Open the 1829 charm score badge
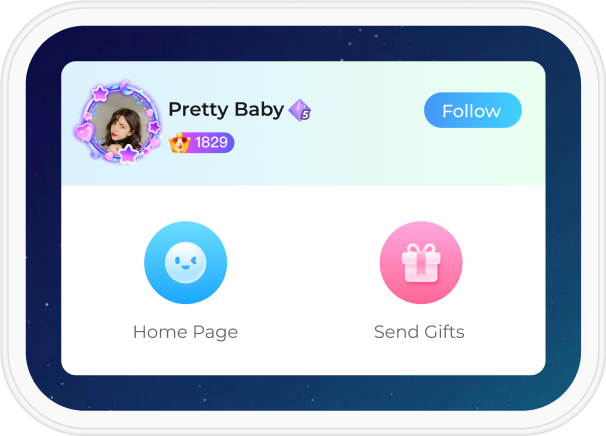 pyautogui.click(x=202, y=143)
